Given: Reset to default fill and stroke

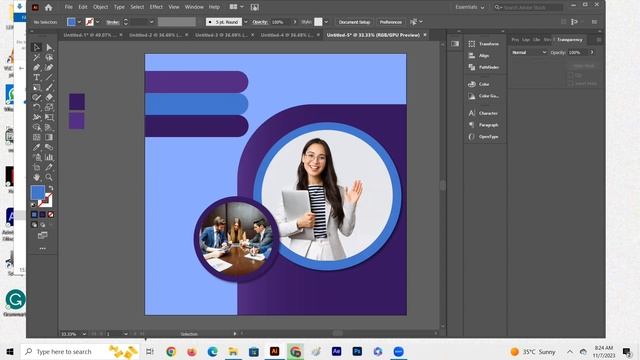Looking at the screenshot, I should [x=34, y=204].
